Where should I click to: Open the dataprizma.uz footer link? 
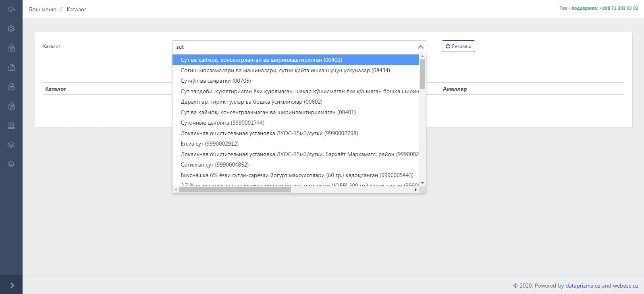(x=583, y=286)
